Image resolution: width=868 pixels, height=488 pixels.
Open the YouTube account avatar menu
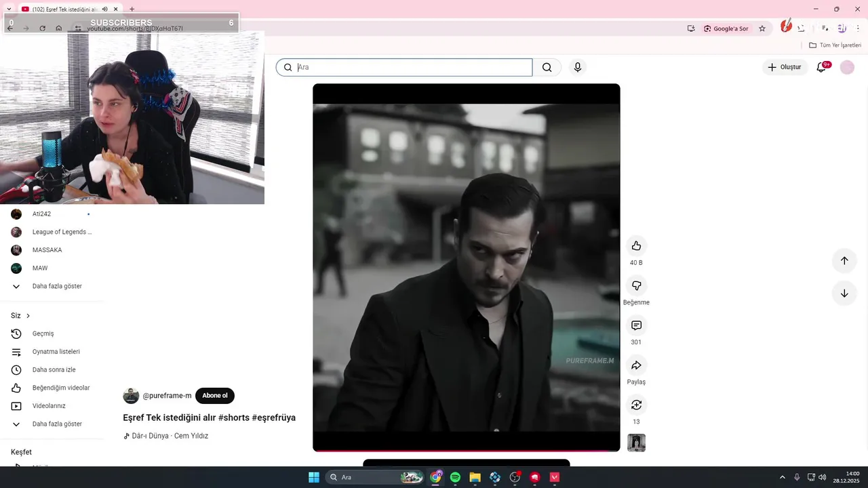(x=847, y=67)
